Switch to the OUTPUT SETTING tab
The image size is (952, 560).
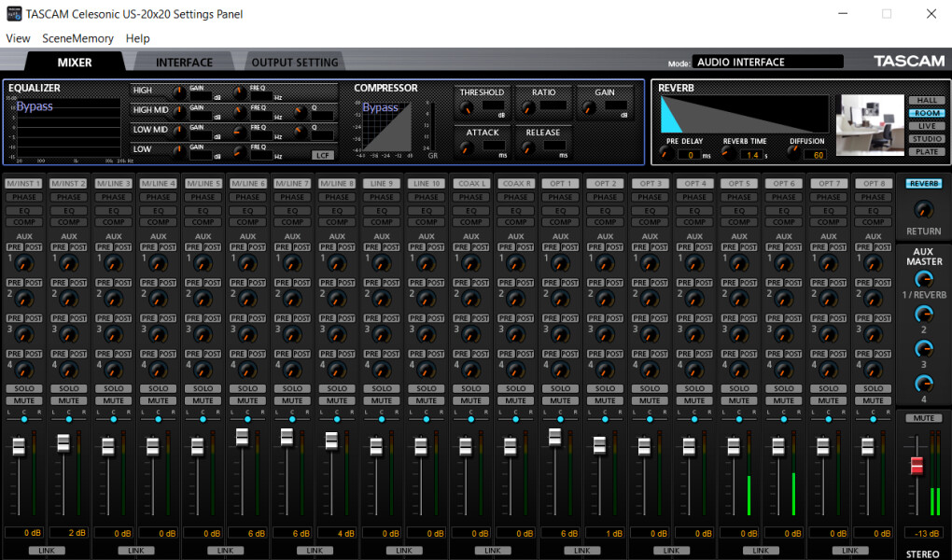click(x=295, y=63)
